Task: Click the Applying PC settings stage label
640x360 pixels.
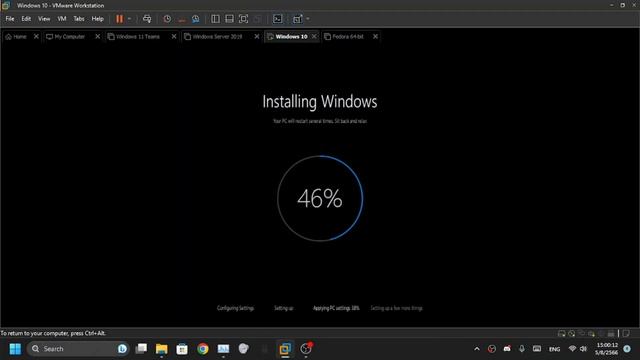Action: coord(336,308)
